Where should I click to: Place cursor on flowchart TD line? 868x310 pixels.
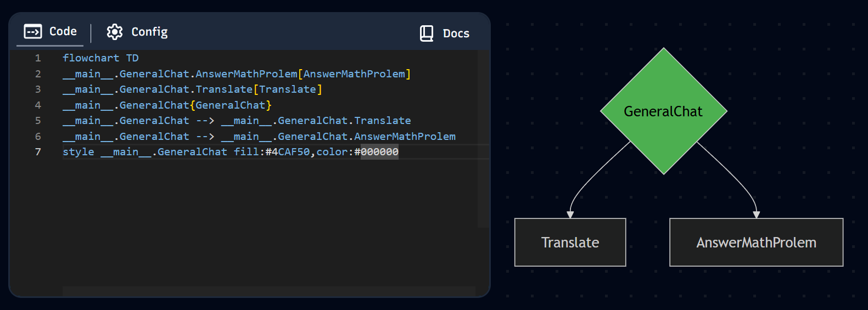tap(100, 58)
